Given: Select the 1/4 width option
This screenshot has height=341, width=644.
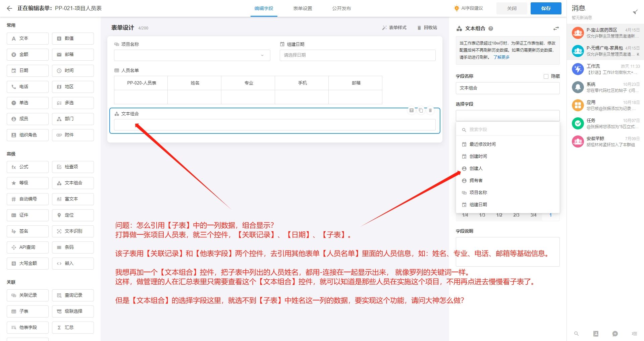Looking at the screenshot, I should click(465, 215).
